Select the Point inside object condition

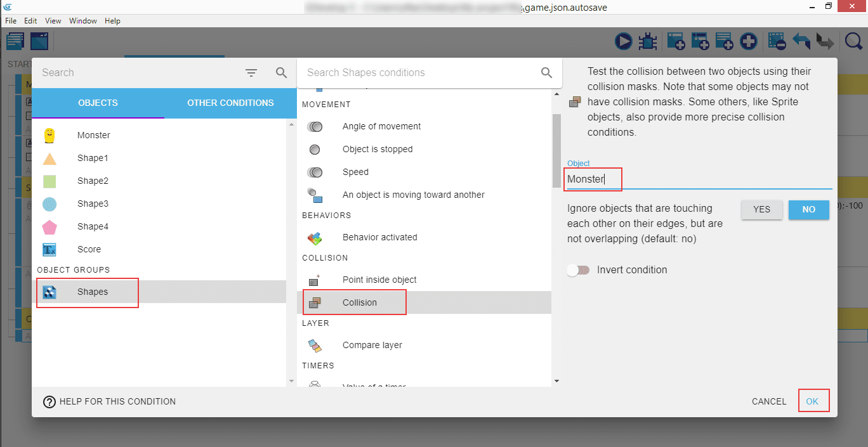(x=379, y=280)
